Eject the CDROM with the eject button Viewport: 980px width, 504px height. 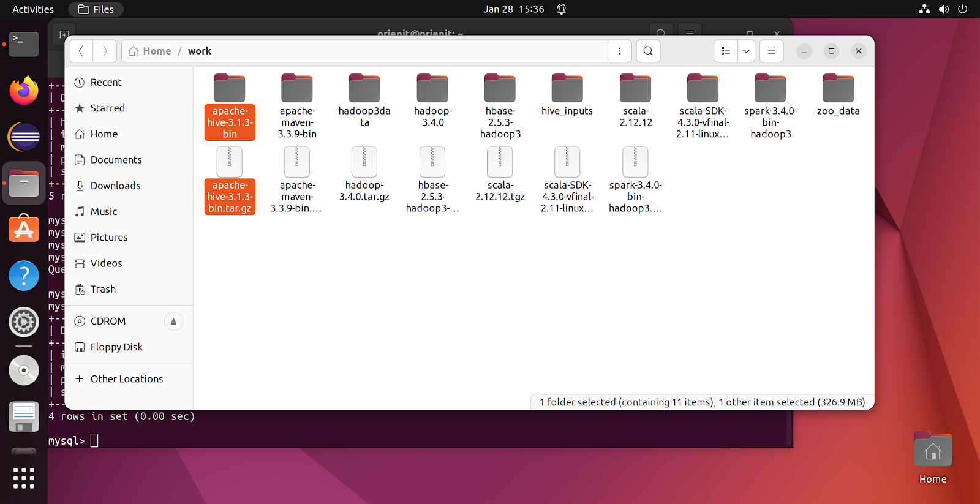pos(173,322)
